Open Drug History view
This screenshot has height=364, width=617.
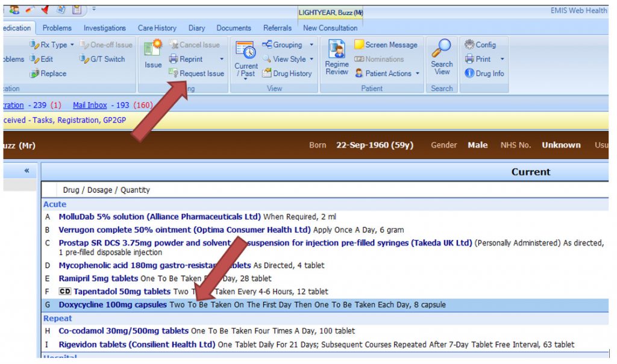click(287, 74)
